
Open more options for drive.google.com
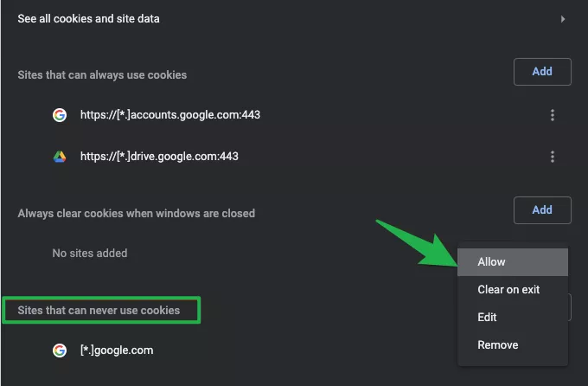[552, 157]
